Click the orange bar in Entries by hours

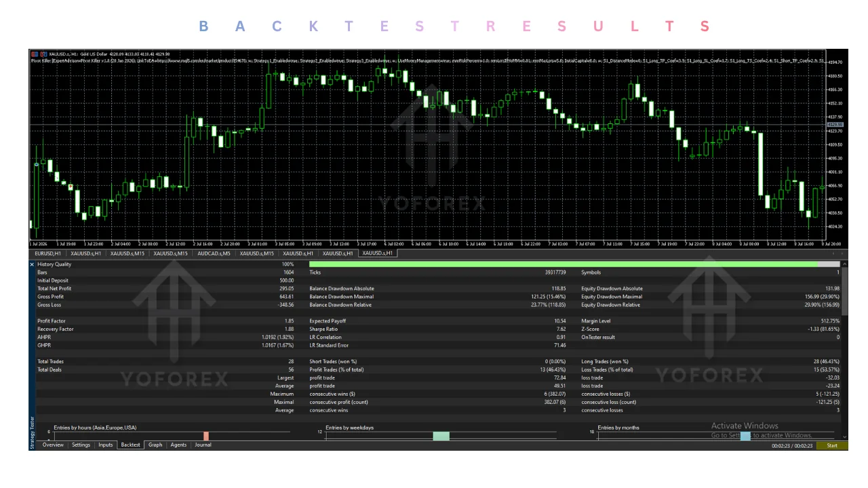(x=206, y=436)
